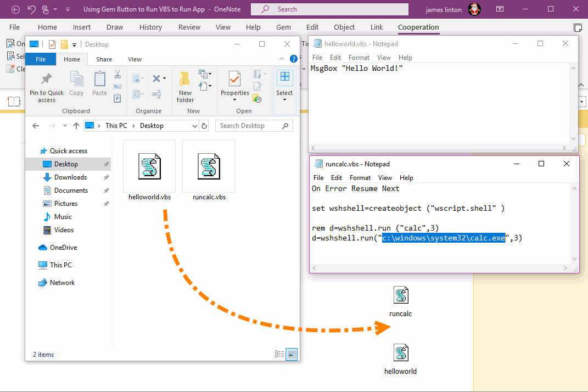Open Format menu in helloworld.vbs Notepad
This screenshot has width=588, height=392.
[x=359, y=58]
